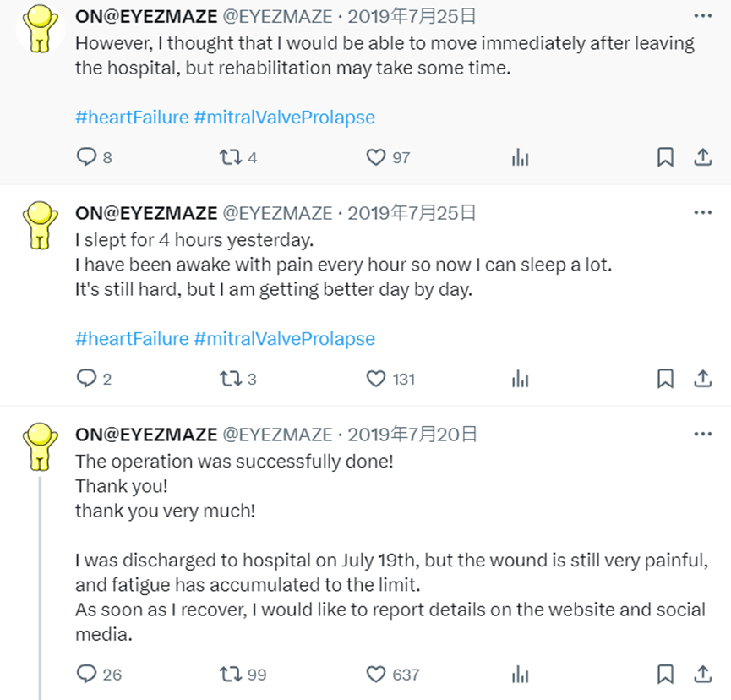Viewport: 731px width, 700px height.
Task: Bookmark the 'slept for 4 hours' tweet
Action: pos(665,379)
